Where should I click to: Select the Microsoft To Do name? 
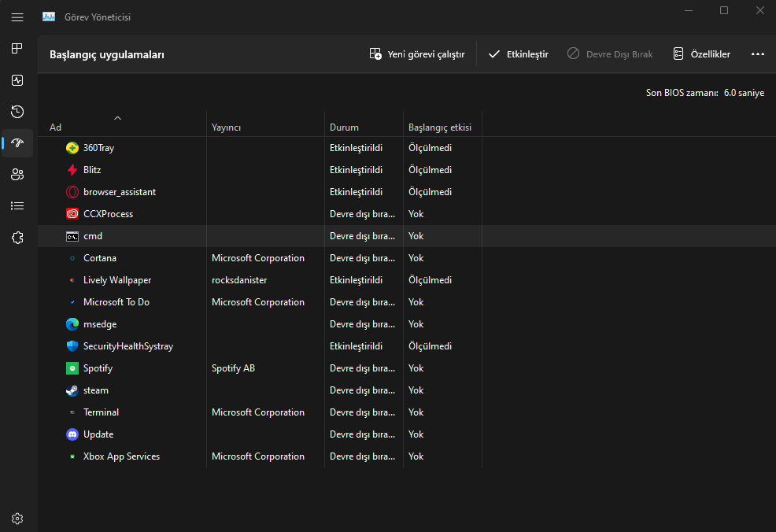coord(116,302)
